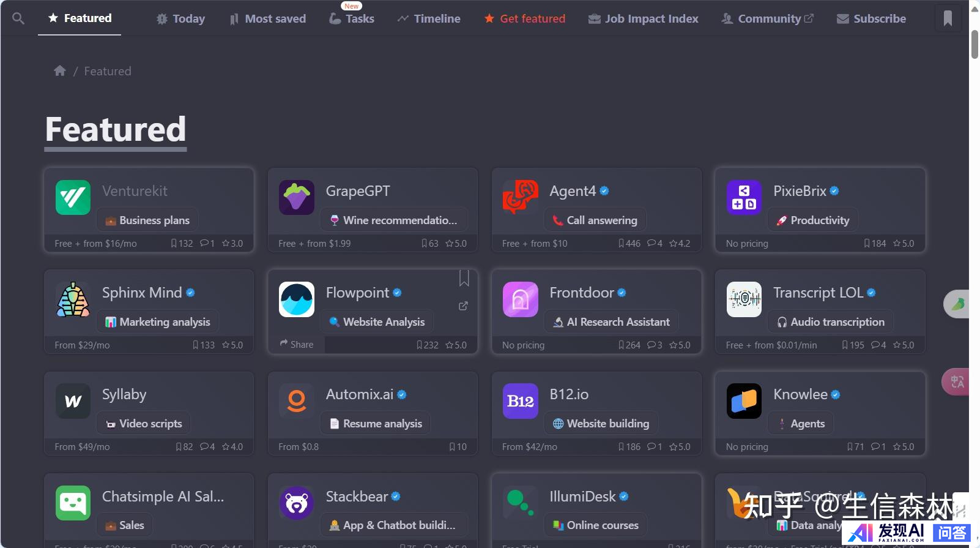Open the GrapeGPT grape icon
The width and height of the screenshot is (980, 548).
(x=297, y=197)
